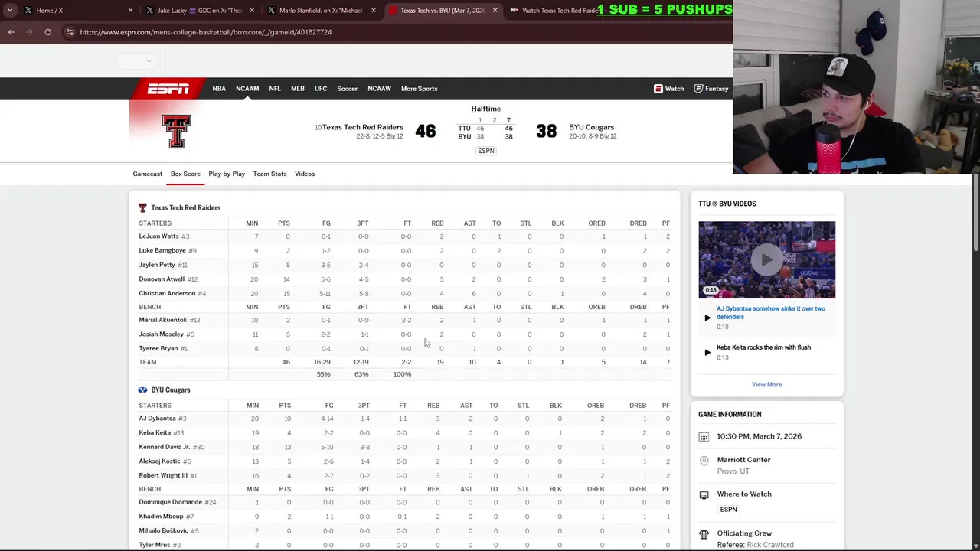The height and width of the screenshot is (551, 980).
Task: Click BYU small logo above box score
Action: click(x=142, y=390)
